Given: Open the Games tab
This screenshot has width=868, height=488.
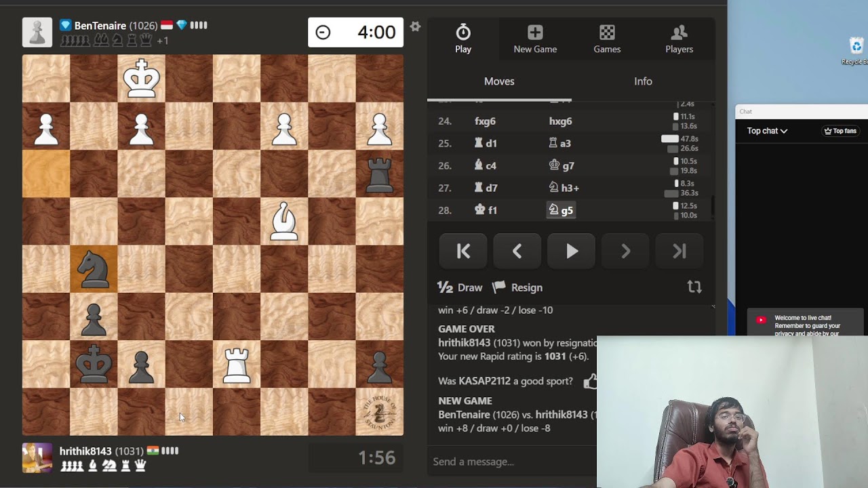Looking at the screenshot, I should 607,39.
